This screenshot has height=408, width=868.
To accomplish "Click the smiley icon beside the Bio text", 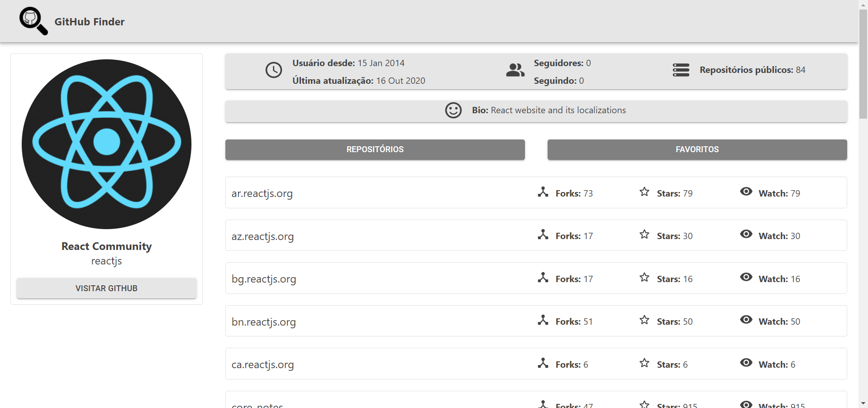I will [x=453, y=110].
